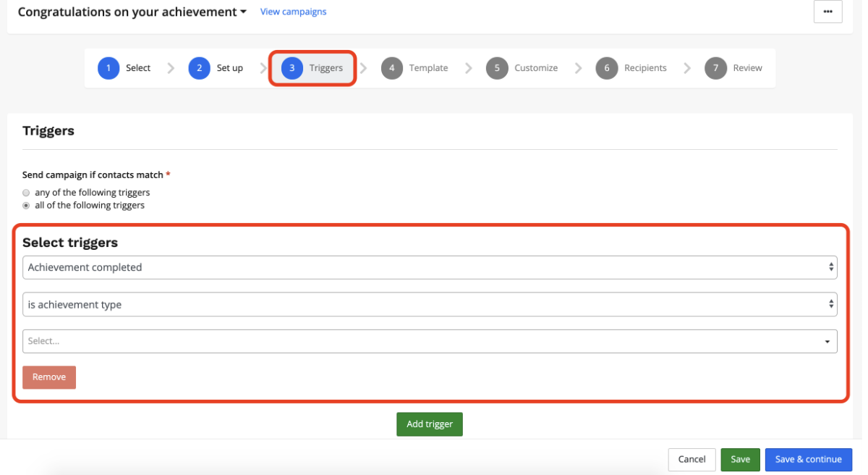868x475 pixels.
Task: Remove the selected trigger
Action: point(49,377)
